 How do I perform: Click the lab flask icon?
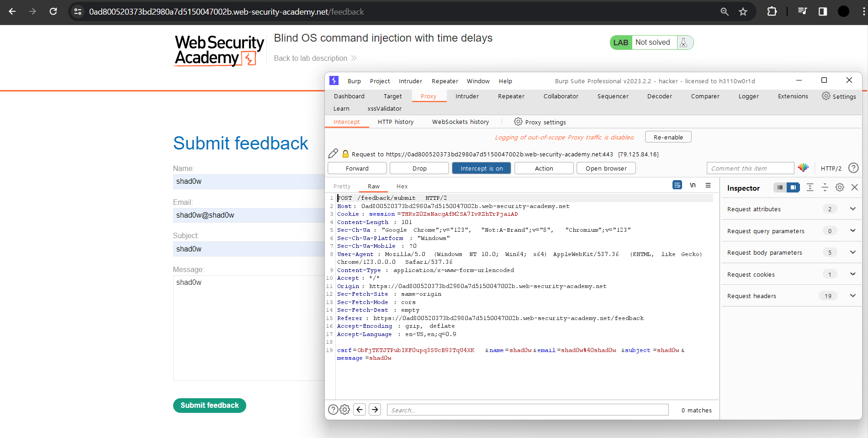pos(683,43)
